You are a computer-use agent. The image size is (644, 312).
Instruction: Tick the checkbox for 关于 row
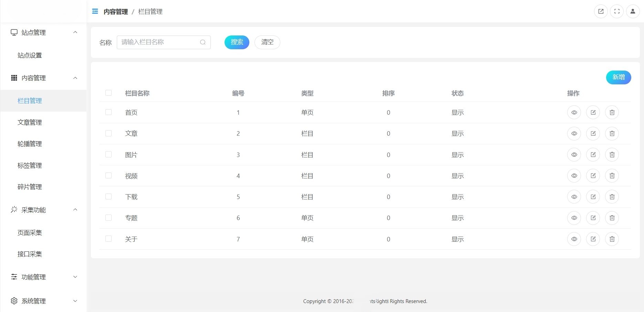point(108,239)
